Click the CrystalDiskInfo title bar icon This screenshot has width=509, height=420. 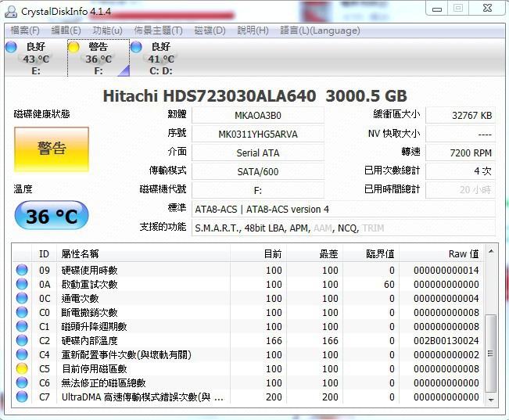pyautogui.click(x=11, y=12)
